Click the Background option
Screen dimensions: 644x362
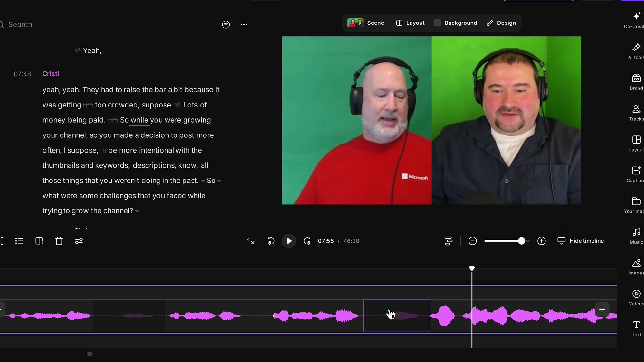pyautogui.click(x=455, y=23)
